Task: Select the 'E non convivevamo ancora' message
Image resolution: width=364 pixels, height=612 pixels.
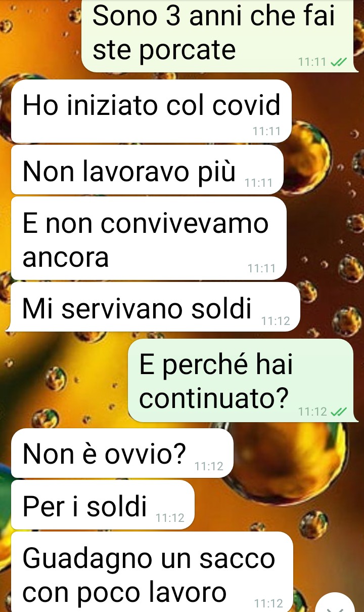Action: (149, 238)
